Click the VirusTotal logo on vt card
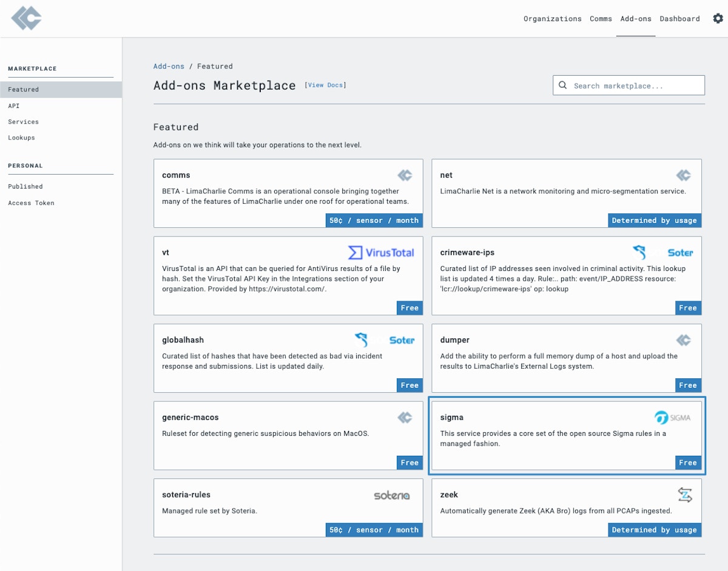This screenshot has width=728, height=571. click(381, 253)
